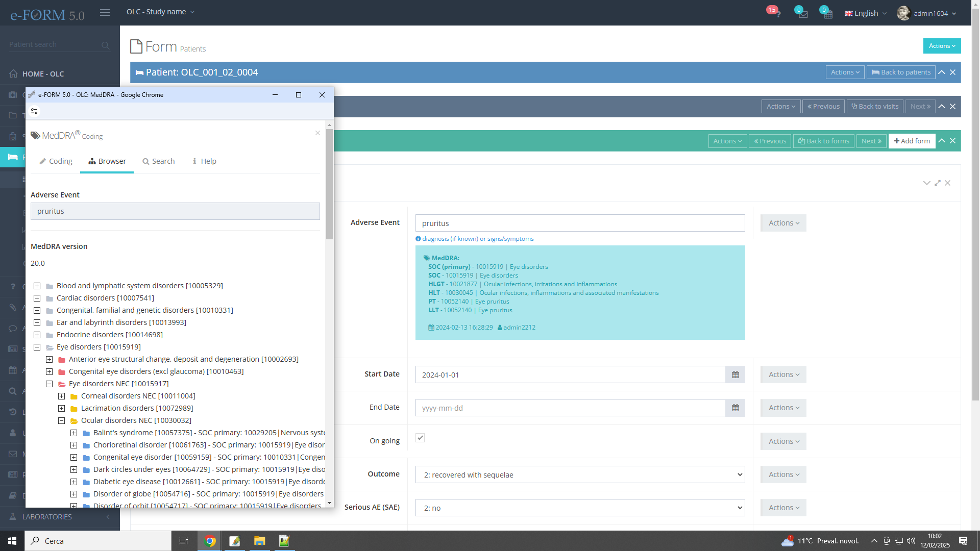Open the End Date calendar picker
The width and height of the screenshot is (980, 551).
tap(735, 408)
